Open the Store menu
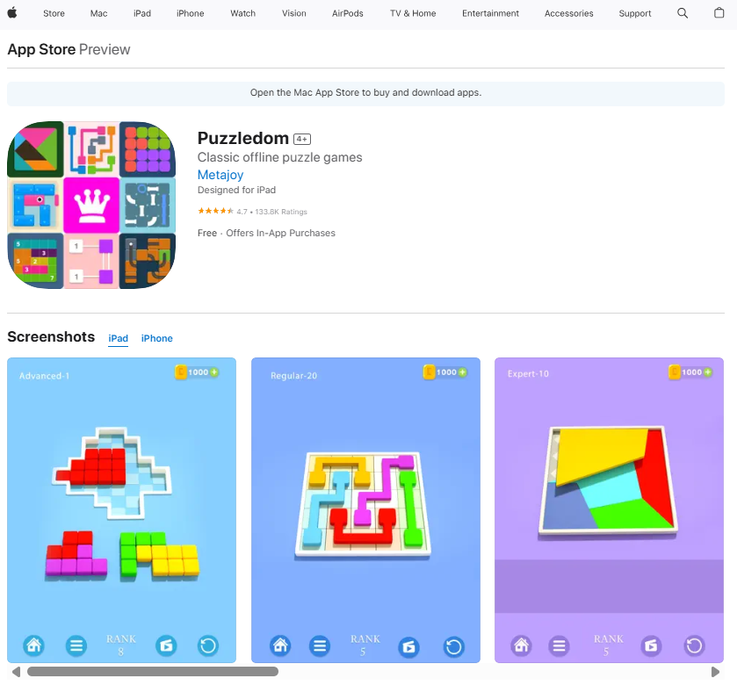Image resolution: width=737 pixels, height=700 pixels. tap(54, 14)
